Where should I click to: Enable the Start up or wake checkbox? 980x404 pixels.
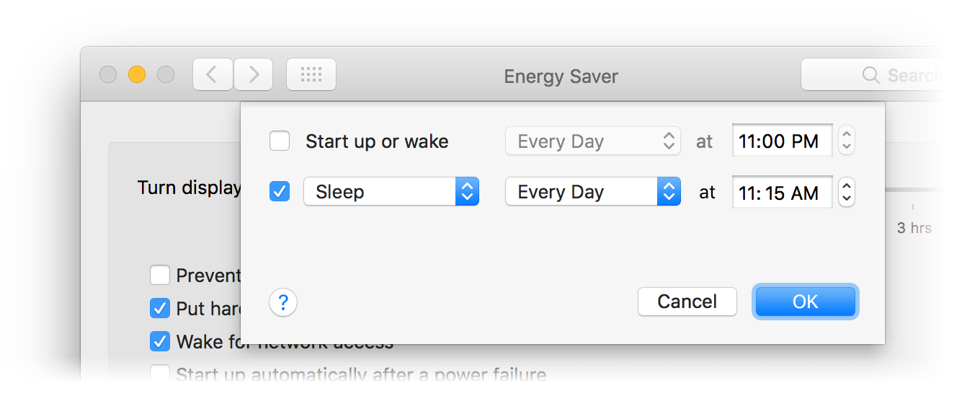(280, 141)
